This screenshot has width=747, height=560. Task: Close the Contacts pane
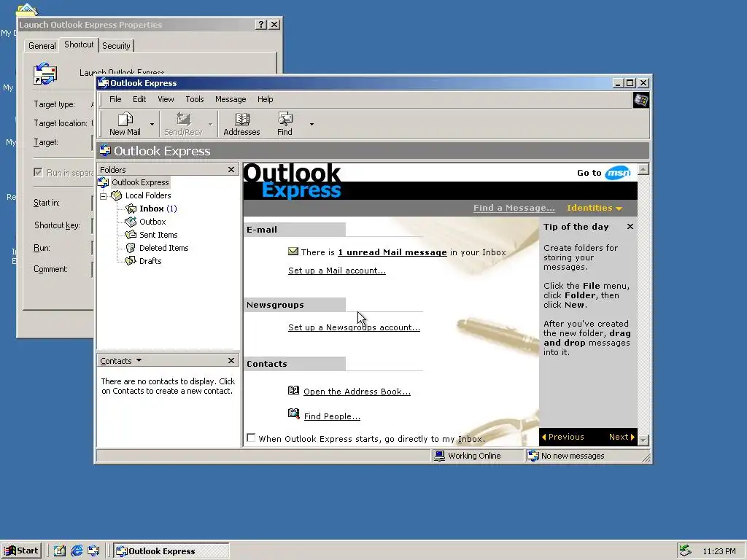click(x=231, y=360)
